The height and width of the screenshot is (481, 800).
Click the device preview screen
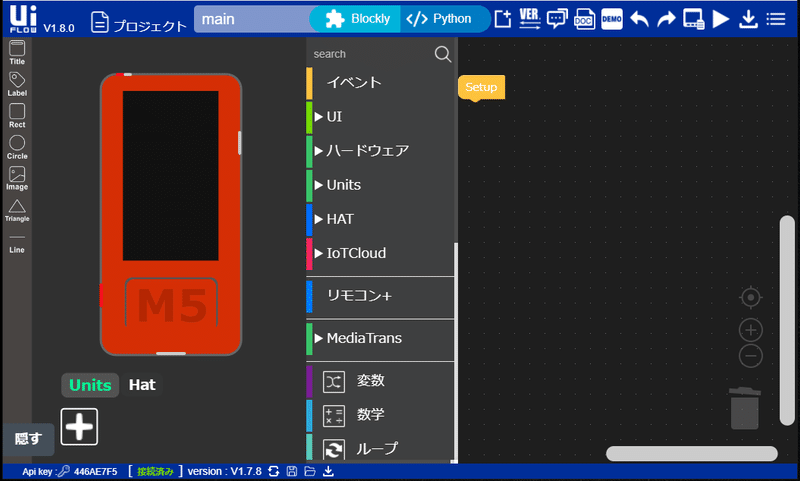(170, 175)
